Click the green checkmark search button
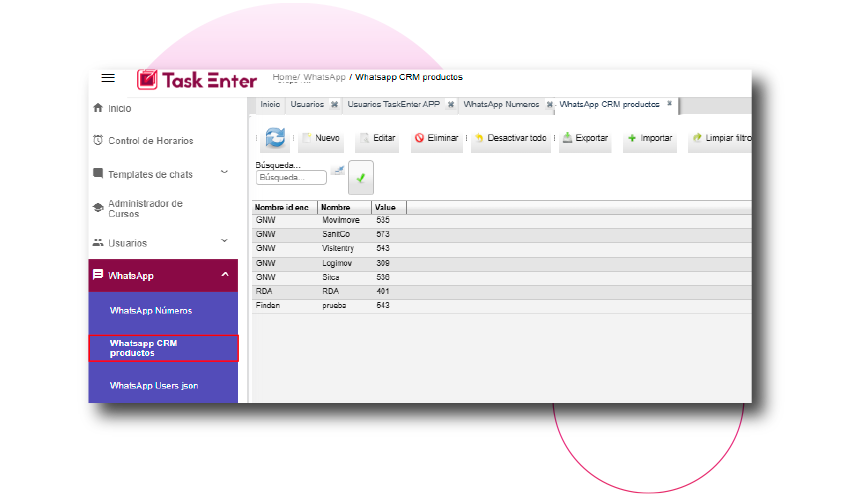Image resolution: width=850 pixels, height=500 pixels. click(x=361, y=177)
